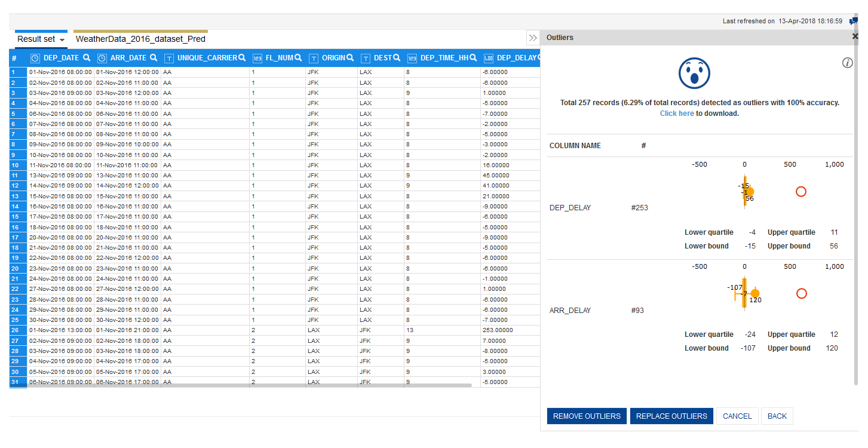This screenshot has width=868, height=448.
Task: Click text type icon beside DEST
Action: tap(366, 59)
